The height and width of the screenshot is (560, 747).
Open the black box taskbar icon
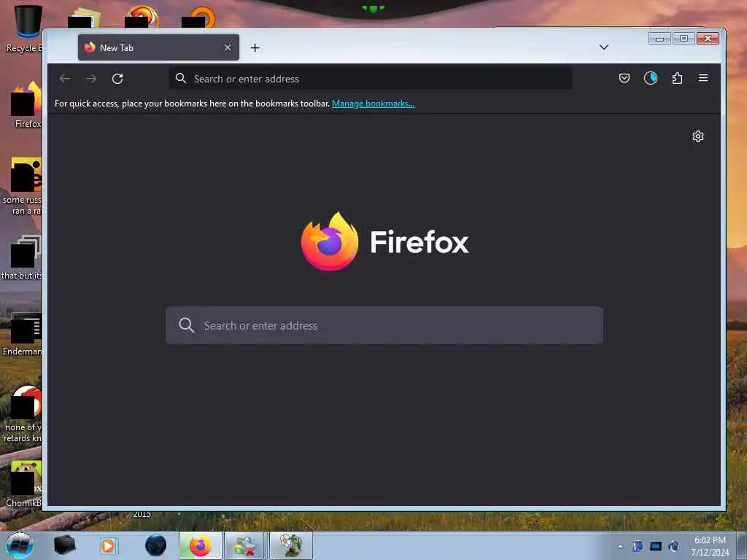[x=64, y=545]
